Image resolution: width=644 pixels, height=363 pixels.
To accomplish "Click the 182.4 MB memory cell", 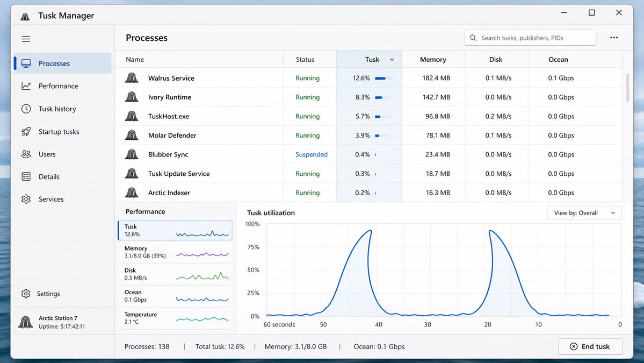I will [436, 78].
